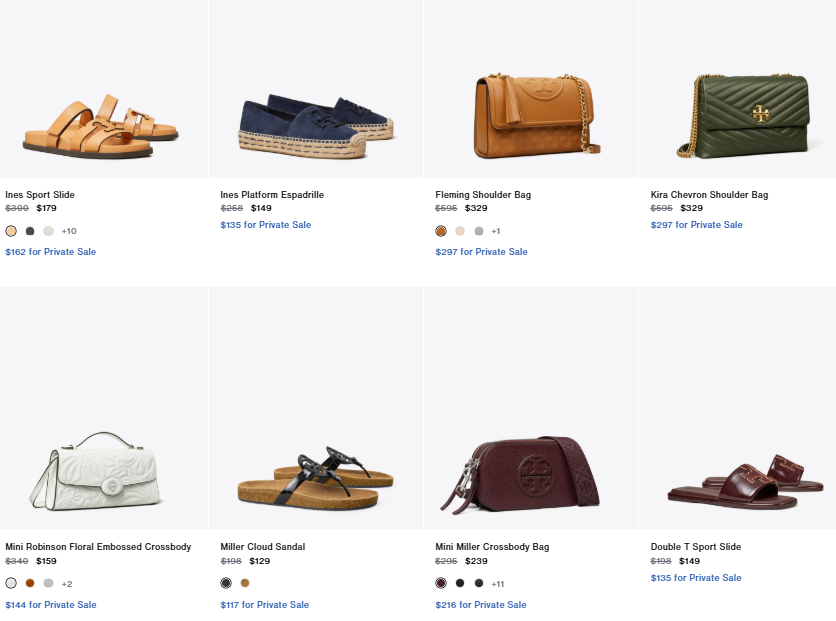
Task: Expand +11 more colors on Mini Miller Crossbody
Action: coord(498,583)
